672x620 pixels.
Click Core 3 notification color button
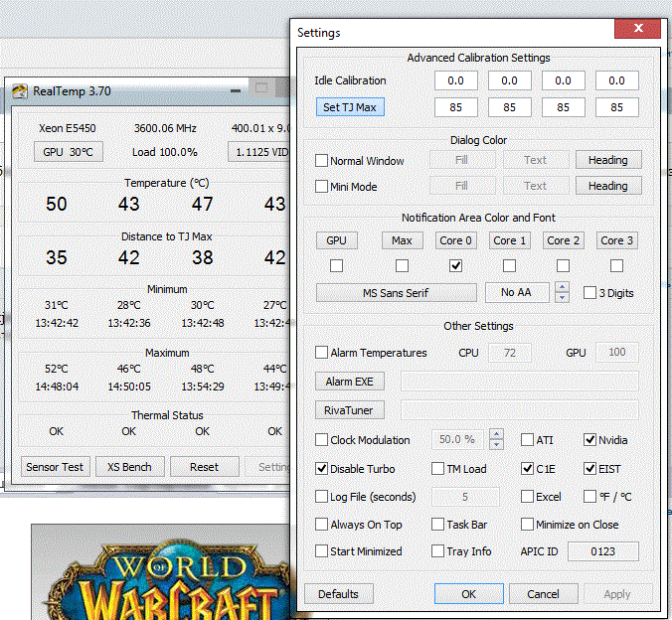(x=616, y=240)
